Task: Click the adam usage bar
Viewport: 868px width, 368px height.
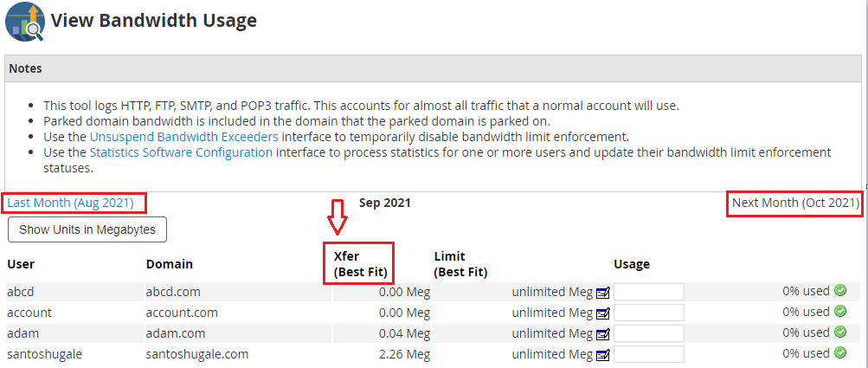Action: click(x=649, y=333)
